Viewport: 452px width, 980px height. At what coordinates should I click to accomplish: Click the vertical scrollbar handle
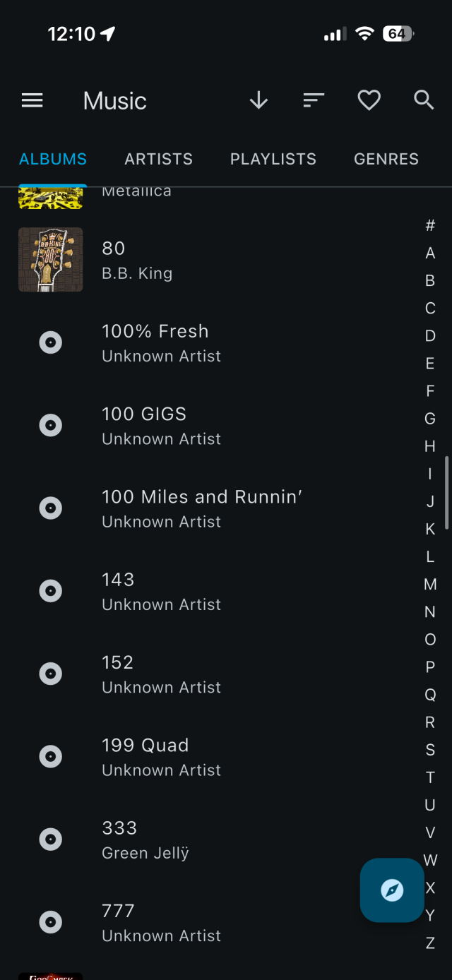[447, 493]
